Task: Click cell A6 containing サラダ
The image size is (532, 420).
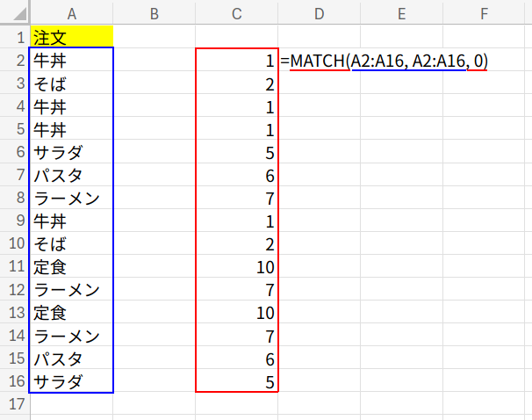Action: pos(71,153)
